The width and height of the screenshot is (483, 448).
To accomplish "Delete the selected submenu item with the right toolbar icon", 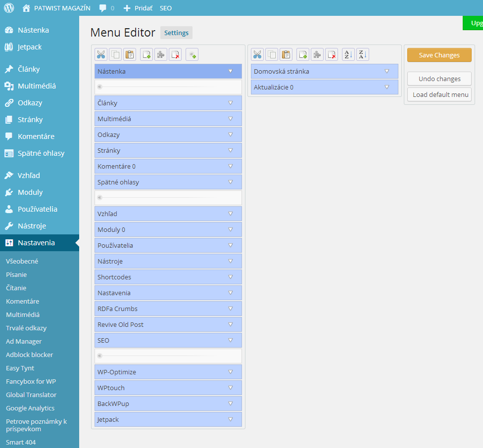I will tap(332, 55).
